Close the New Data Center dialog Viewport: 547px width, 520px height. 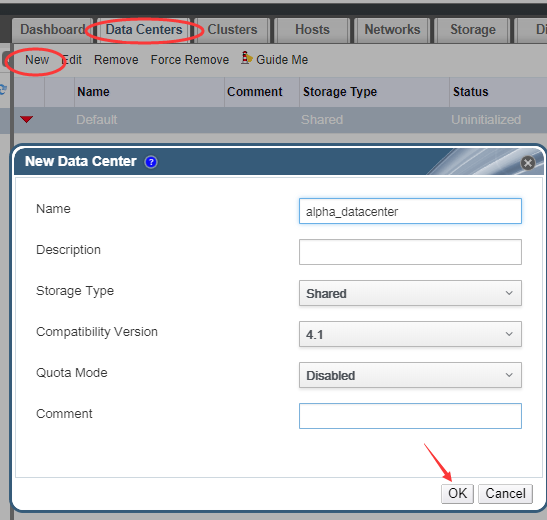click(527, 163)
